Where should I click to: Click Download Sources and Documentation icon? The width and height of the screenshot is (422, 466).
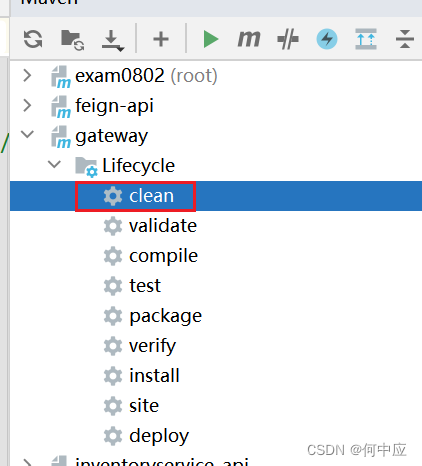tap(112, 40)
